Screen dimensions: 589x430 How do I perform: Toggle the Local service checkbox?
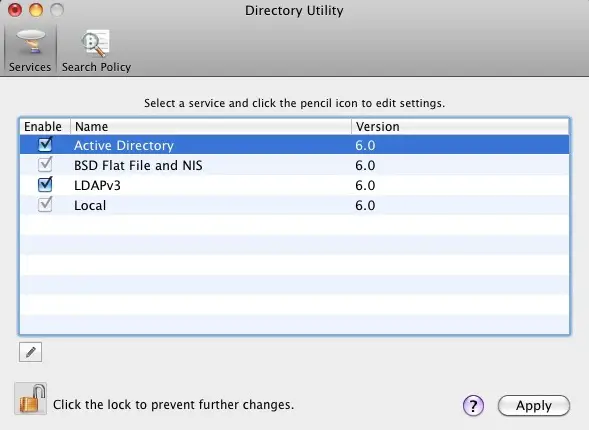45,204
